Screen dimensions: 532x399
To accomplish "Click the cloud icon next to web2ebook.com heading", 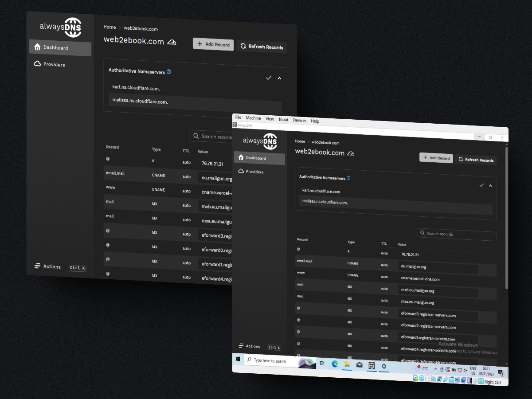I will (x=351, y=153).
